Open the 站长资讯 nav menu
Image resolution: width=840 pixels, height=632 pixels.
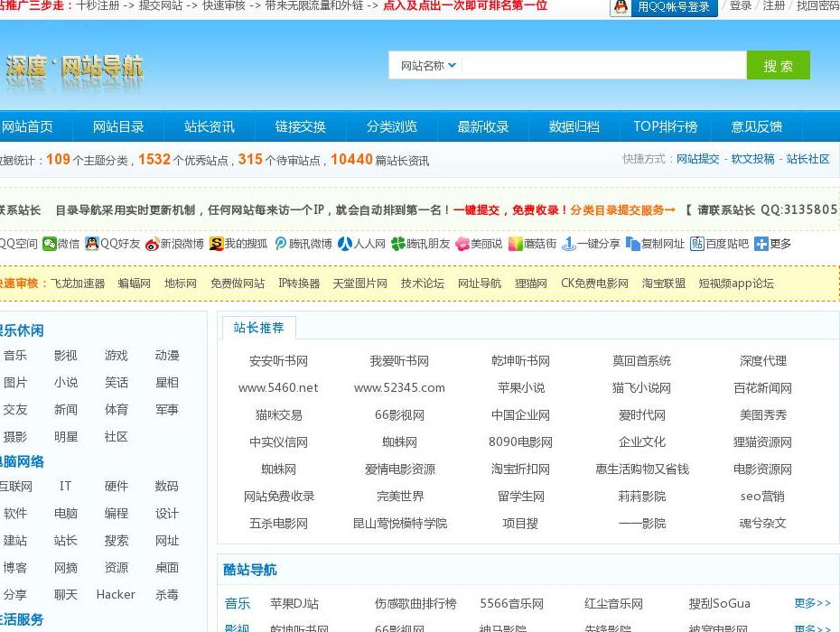point(210,126)
